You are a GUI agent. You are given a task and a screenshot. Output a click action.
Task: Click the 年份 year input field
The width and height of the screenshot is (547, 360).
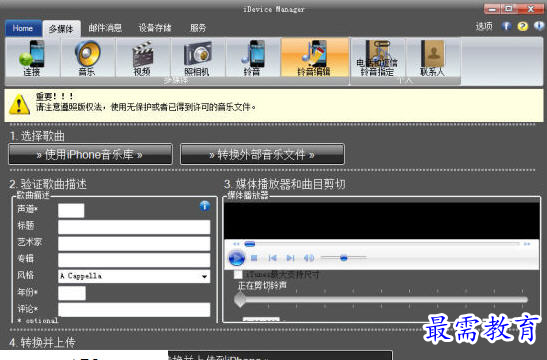72,293
